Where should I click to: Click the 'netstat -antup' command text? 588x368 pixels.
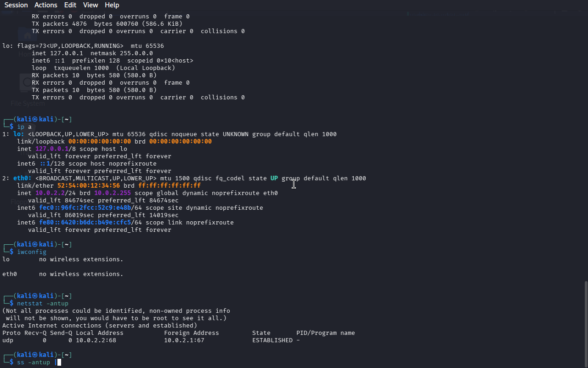pos(43,304)
